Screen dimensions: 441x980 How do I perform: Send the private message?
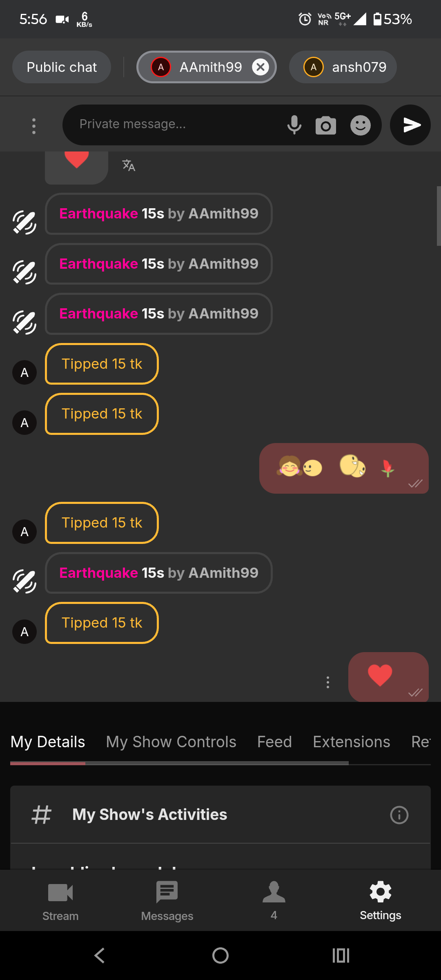point(410,125)
